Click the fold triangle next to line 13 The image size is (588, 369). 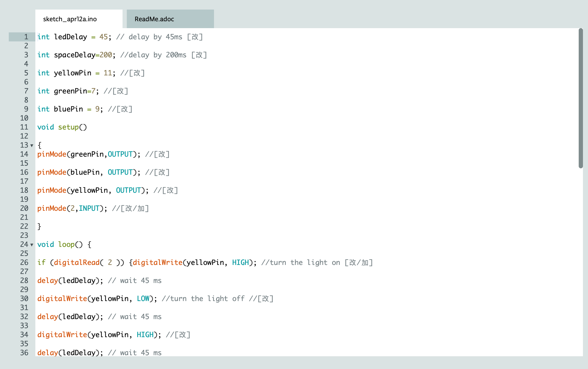[x=31, y=145]
